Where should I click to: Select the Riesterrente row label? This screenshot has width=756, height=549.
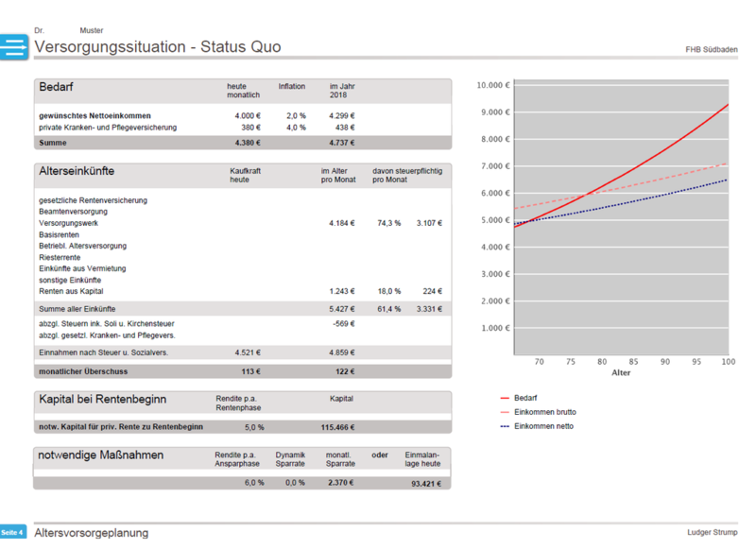pos(60,257)
